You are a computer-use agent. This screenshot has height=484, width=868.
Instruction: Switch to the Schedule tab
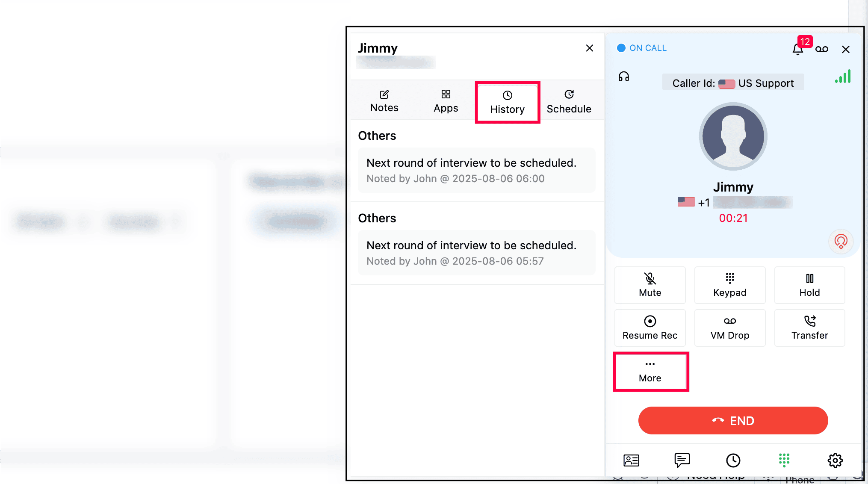pos(569,102)
